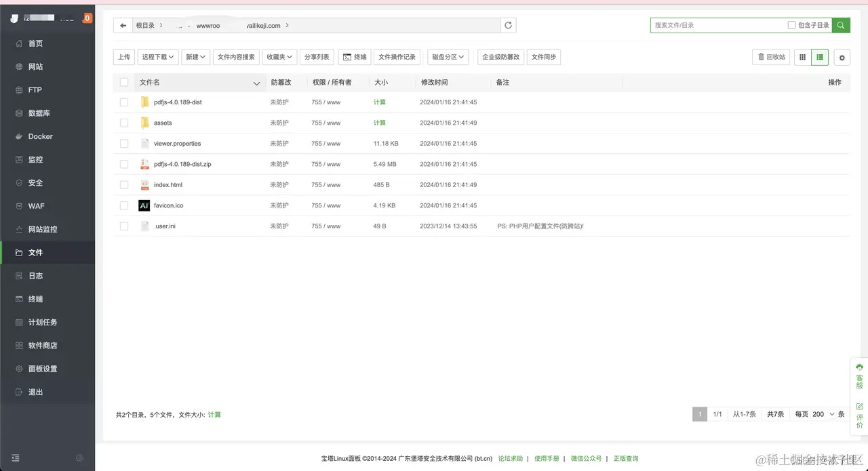Screen dimensions: 868x471
Task: Click the 上传 upload button
Action: point(123,57)
